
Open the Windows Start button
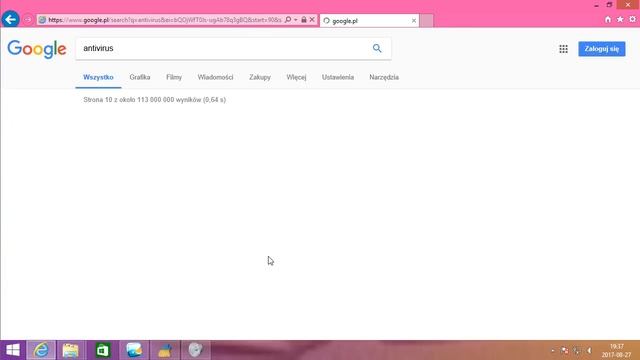[x=13, y=350]
